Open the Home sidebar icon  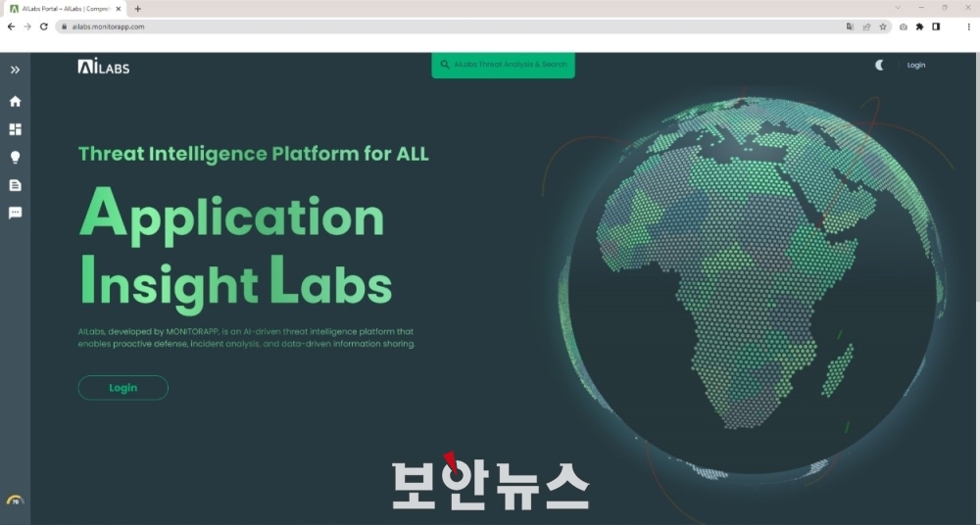tap(15, 101)
